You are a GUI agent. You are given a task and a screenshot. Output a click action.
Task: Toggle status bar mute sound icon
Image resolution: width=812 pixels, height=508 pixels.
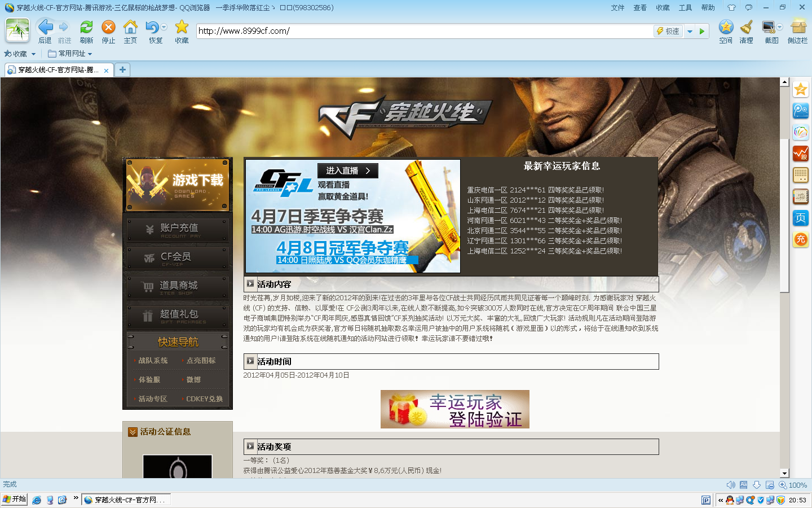coord(731,485)
